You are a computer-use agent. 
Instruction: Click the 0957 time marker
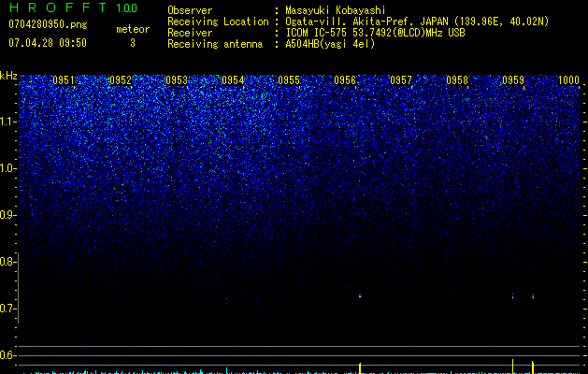[401, 80]
